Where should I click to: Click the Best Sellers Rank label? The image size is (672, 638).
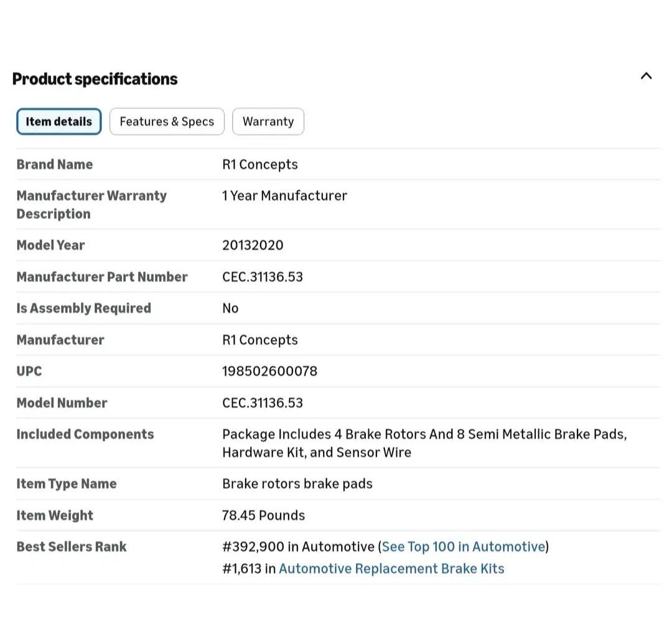(72, 547)
